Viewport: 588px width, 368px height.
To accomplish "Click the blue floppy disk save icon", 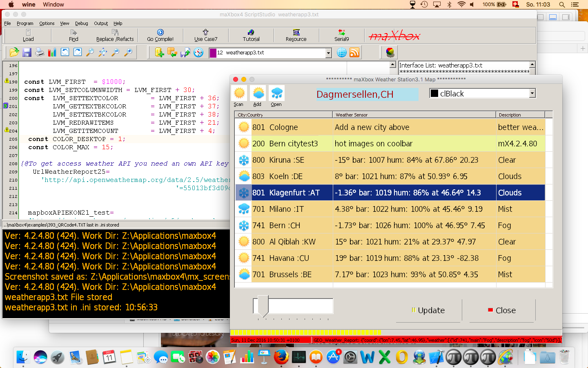I will point(27,52).
